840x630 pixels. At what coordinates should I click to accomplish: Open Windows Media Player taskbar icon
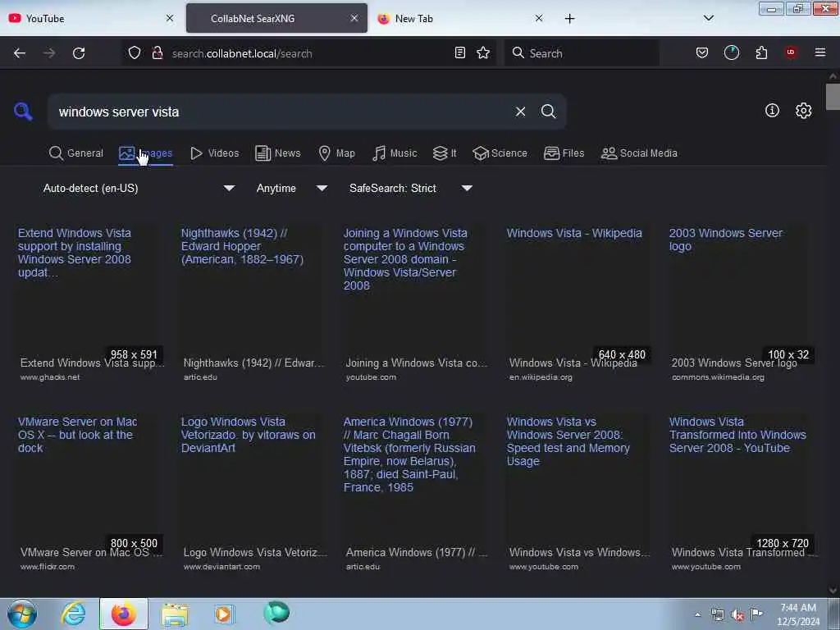(224, 614)
